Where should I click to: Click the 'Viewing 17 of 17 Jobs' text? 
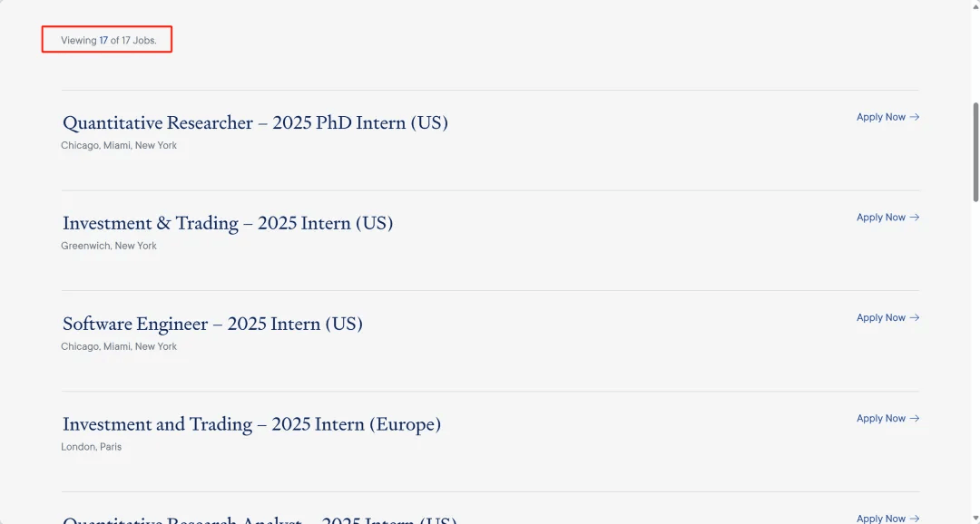(109, 40)
